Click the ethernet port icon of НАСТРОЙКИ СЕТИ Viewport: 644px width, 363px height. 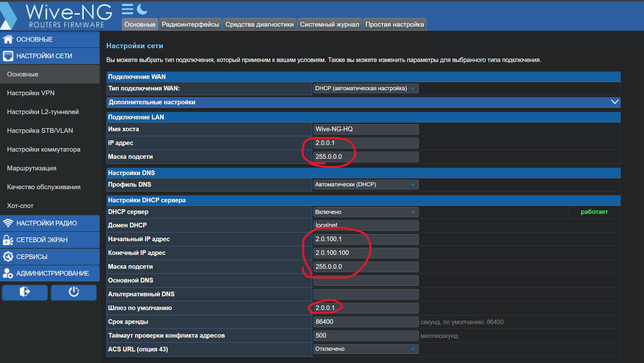pos(8,56)
